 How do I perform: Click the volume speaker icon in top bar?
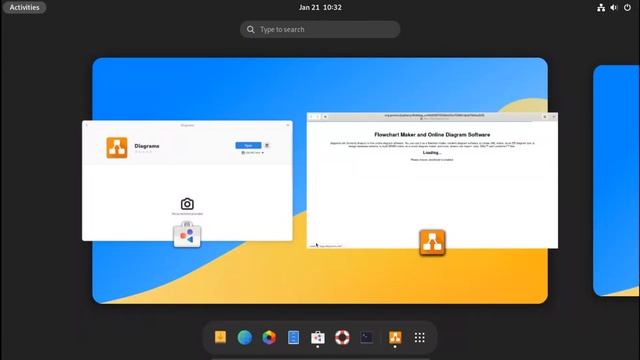(614, 7)
